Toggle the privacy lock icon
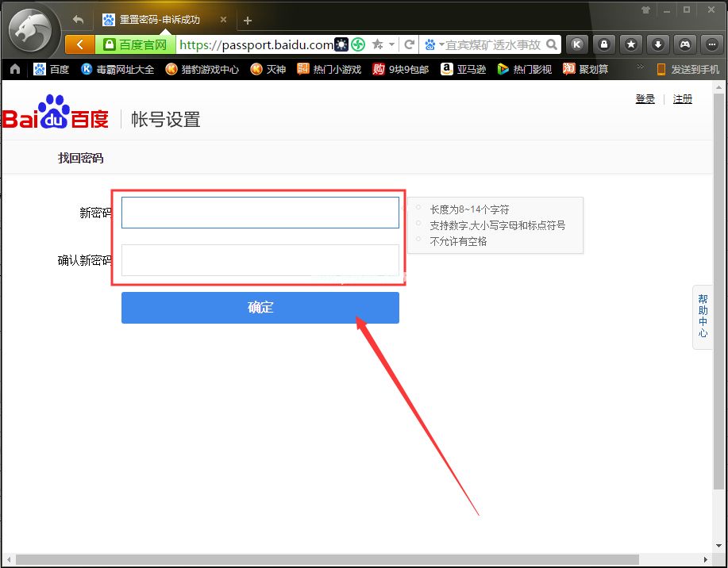 (x=605, y=44)
